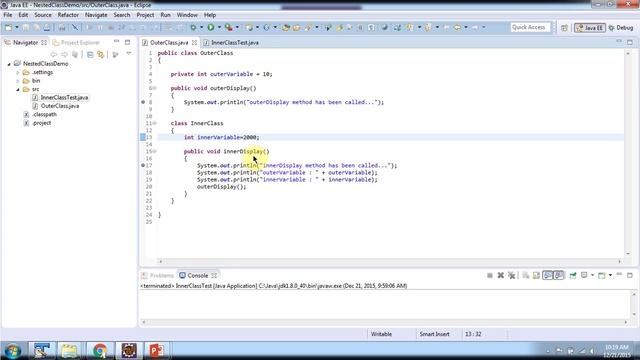Maximize the Navigator panel
The height and width of the screenshot is (360, 640).
pos(127,42)
